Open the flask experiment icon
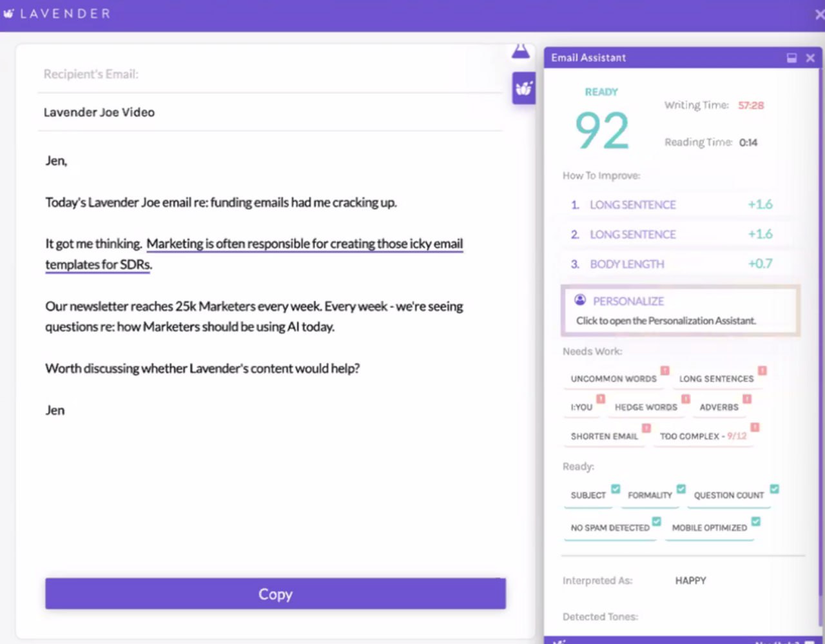The image size is (825, 644). tap(521, 50)
